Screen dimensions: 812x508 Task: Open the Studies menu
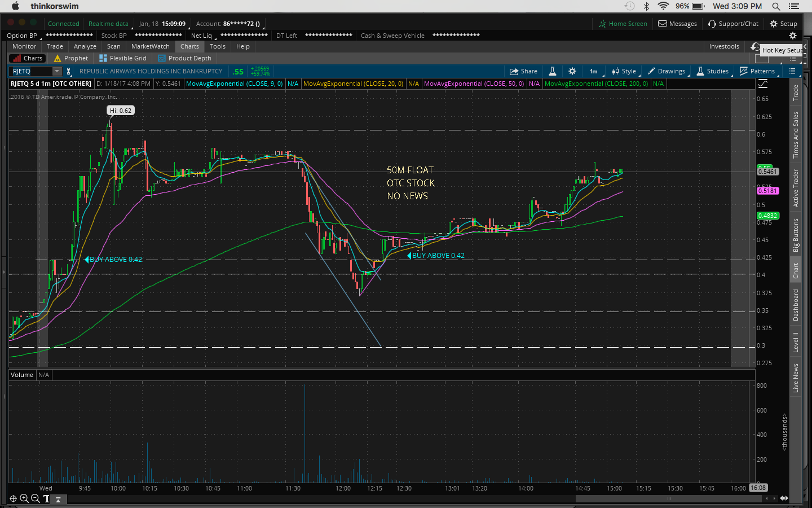pyautogui.click(x=712, y=71)
